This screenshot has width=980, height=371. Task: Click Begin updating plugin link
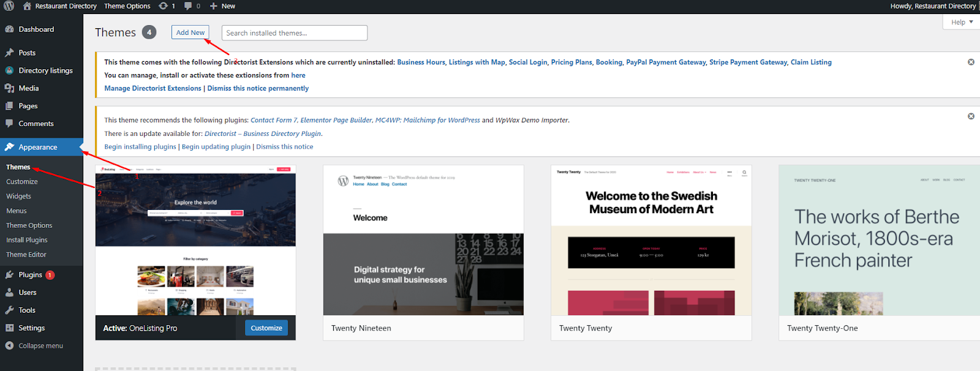coord(216,147)
